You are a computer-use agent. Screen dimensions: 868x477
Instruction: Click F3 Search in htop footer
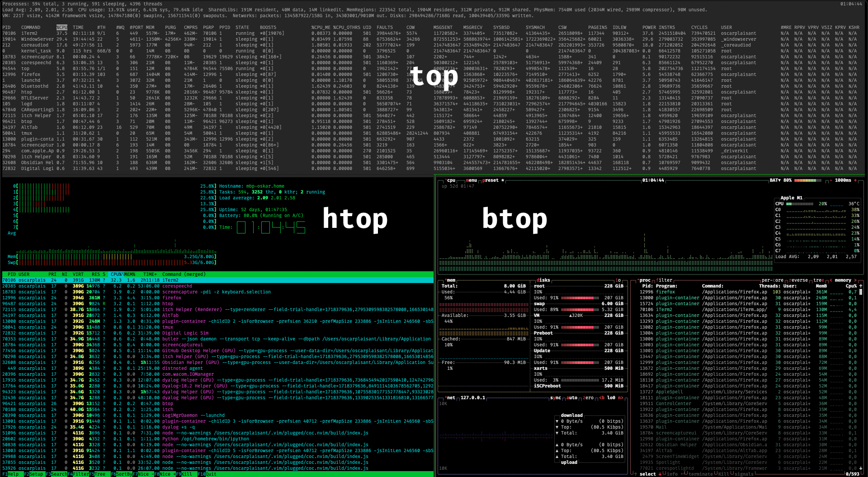point(56,474)
